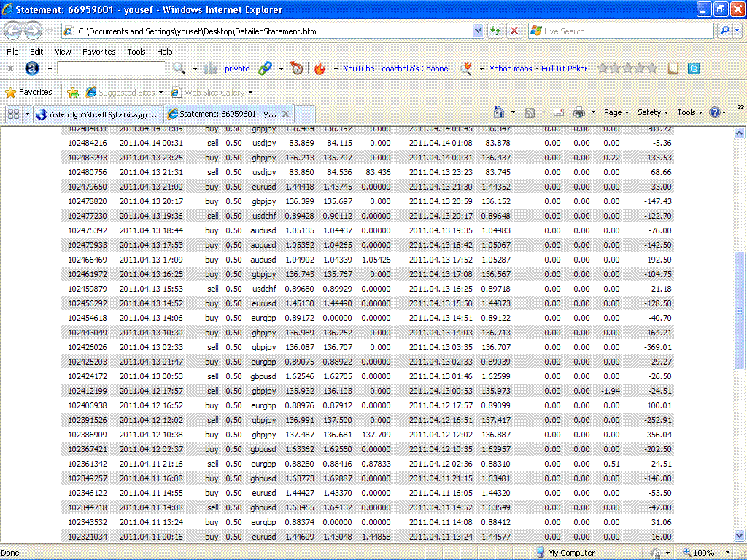Open the Full Tilt Poker link
This screenshot has width=747, height=560.
point(564,69)
